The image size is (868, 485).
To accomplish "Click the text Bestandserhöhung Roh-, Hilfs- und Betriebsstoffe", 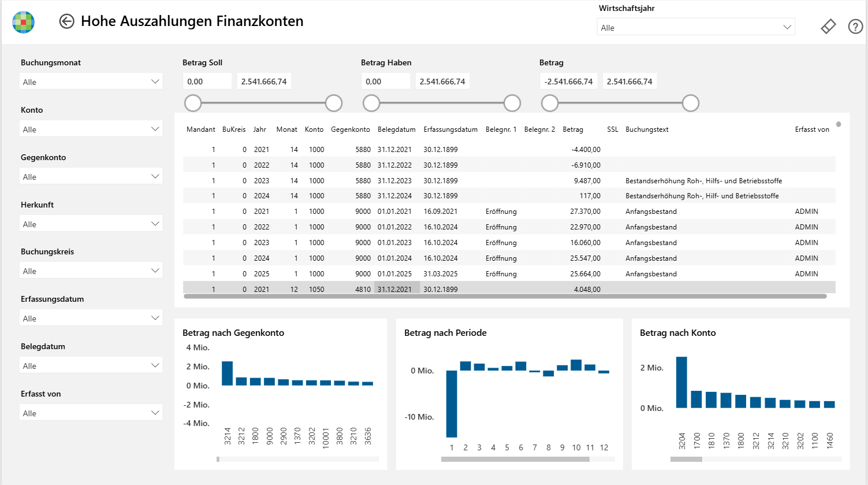I will tap(704, 181).
